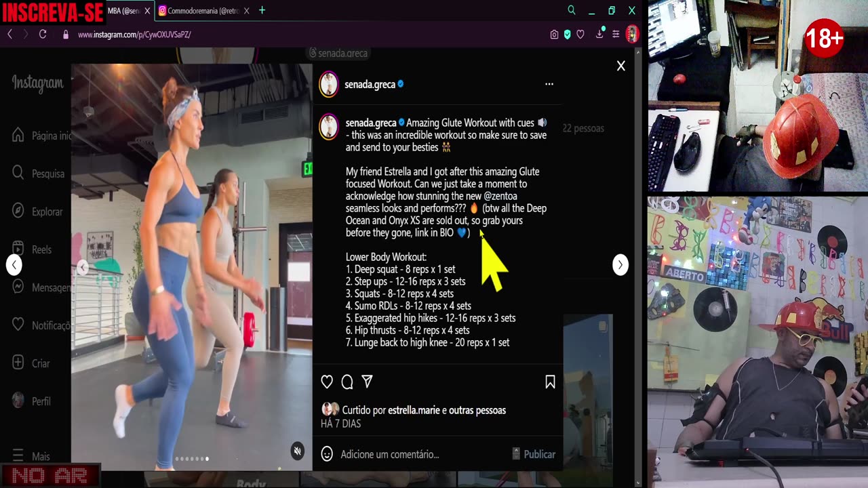Open the comment bubble icon
Viewport: 868px width, 488px height.
[347, 382]
